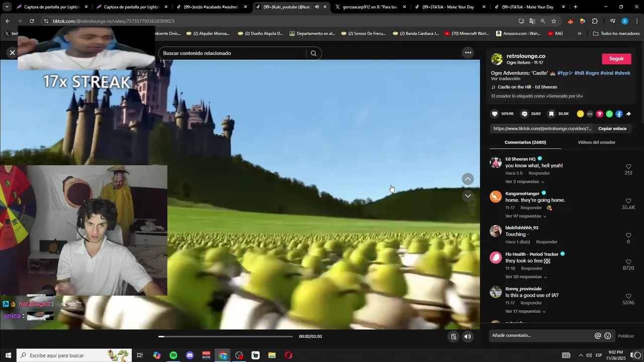Viewport: 644px width, 362px height.
Task: Click 'Ver traducción' link
Action: [x=506, y=79]
